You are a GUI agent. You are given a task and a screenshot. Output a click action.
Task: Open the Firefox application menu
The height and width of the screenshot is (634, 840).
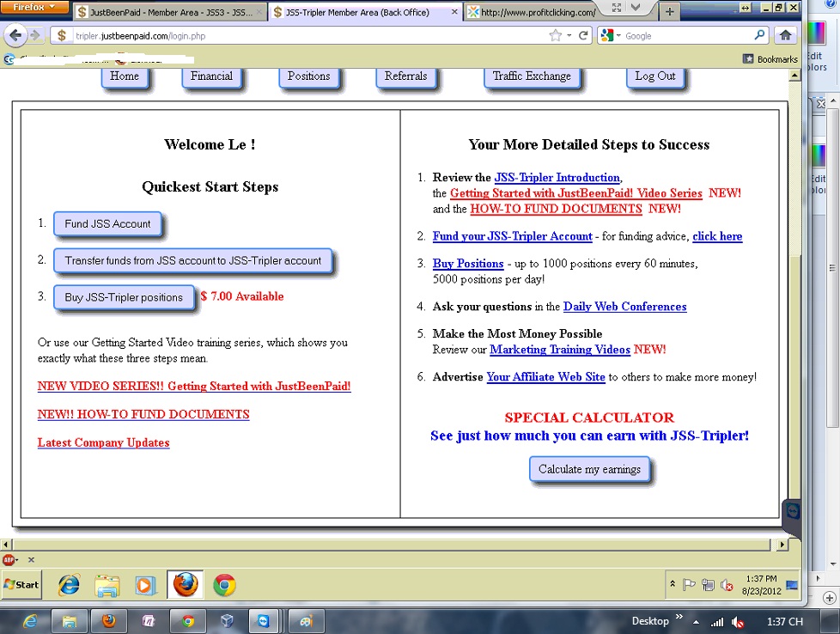pyautogui.click(x=34, y=7)
